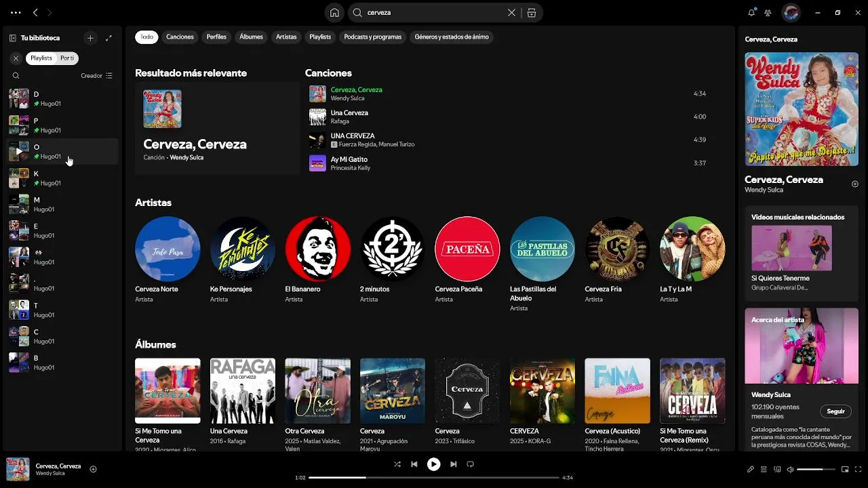Open related video Si Quieres Tenerme
This screenshot has width=868, height=488.
click(791, 258)
